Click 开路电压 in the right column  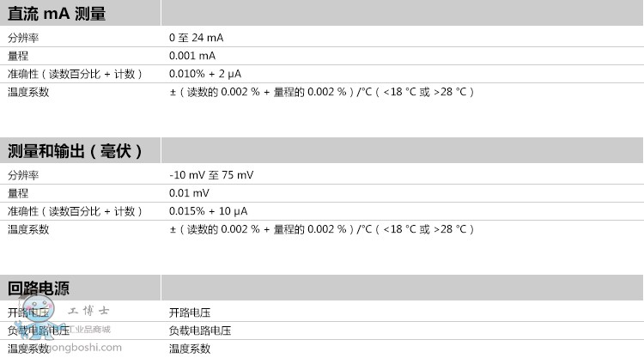(x=190, y=312)
